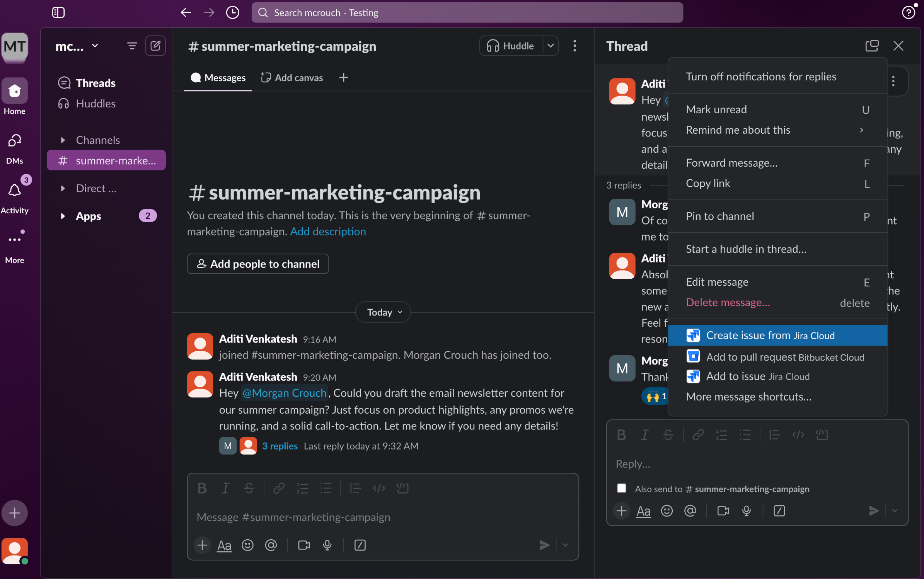The width and height of the screenshot is (924, 579).
Task: Click microphone icon in channel composer
Action: point(327,545)
